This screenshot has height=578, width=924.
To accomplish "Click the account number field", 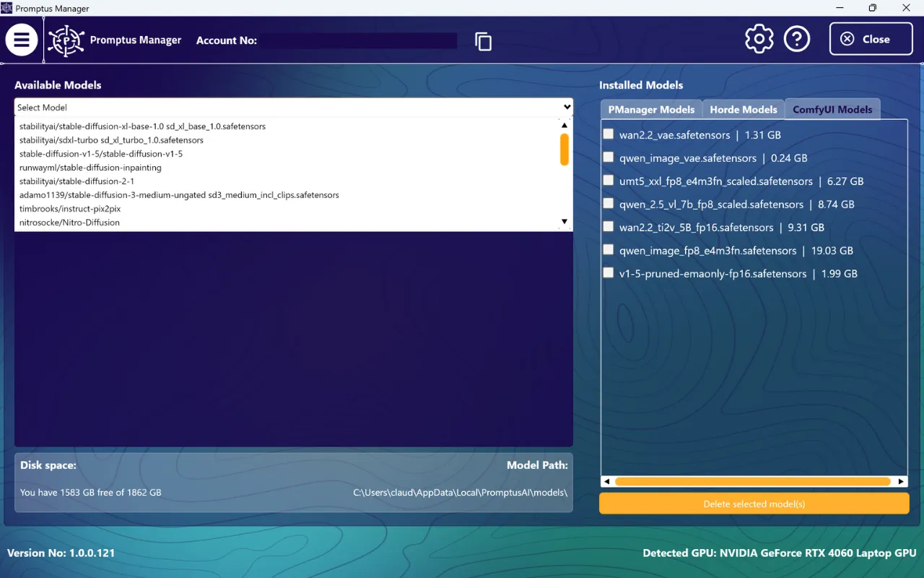I will 359,40.
